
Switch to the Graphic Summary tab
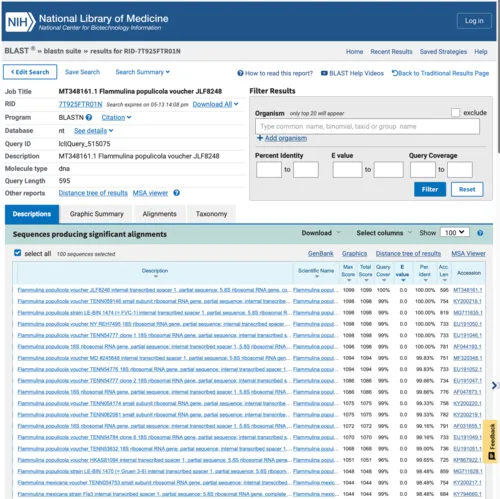click(97, 214)
